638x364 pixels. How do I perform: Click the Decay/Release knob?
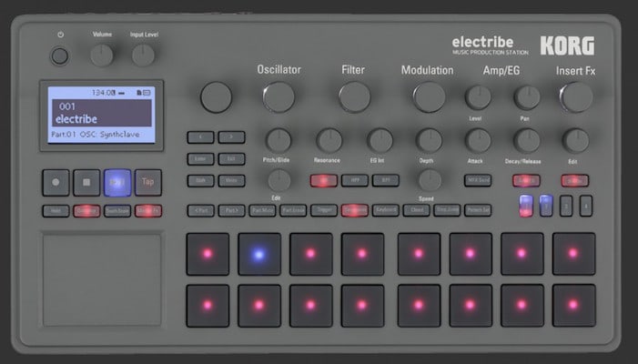[x=527, y=141]
